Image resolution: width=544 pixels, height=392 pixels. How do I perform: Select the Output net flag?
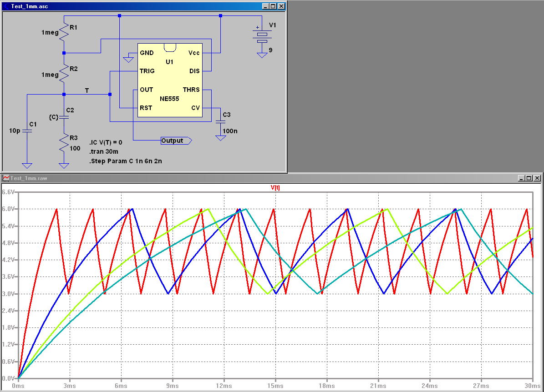176,141
